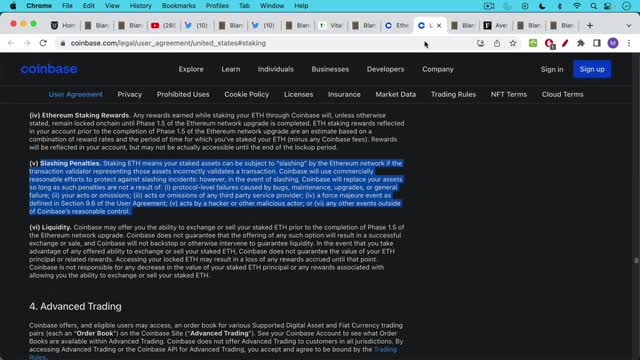Open the File menu

click(x=67, y=6)
